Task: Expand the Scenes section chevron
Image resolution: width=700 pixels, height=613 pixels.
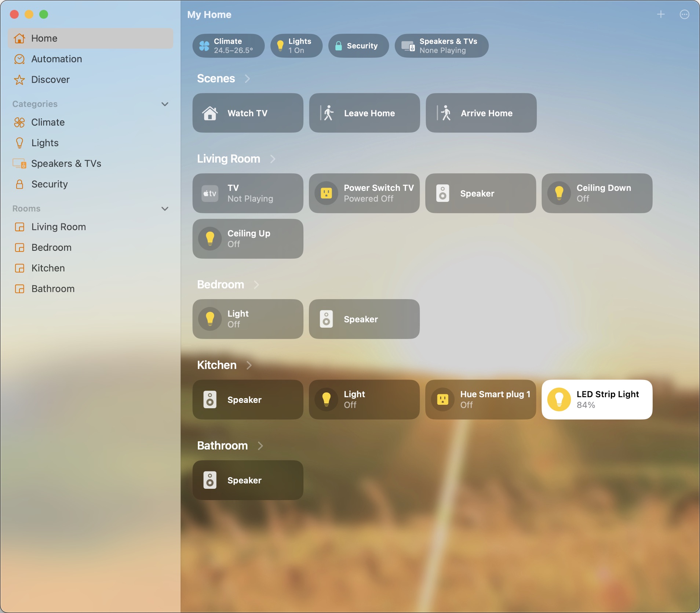Action: [247, 79]
